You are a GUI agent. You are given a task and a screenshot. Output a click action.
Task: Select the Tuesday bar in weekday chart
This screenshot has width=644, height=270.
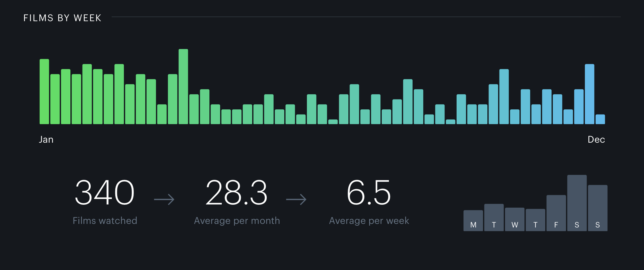coord(494,218)
